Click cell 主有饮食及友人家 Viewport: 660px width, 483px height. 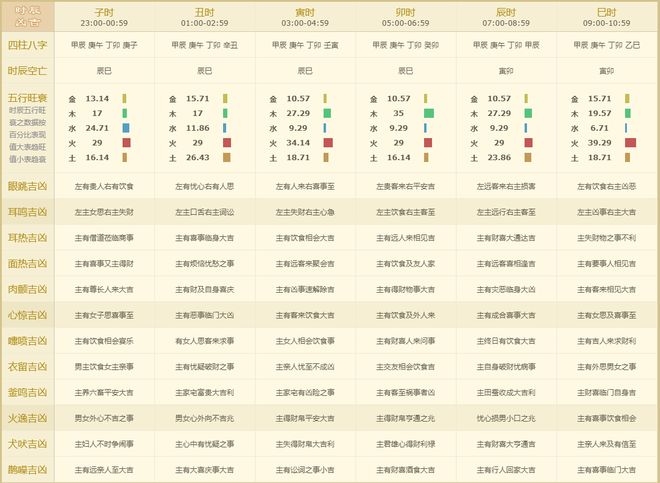[406, 264]
